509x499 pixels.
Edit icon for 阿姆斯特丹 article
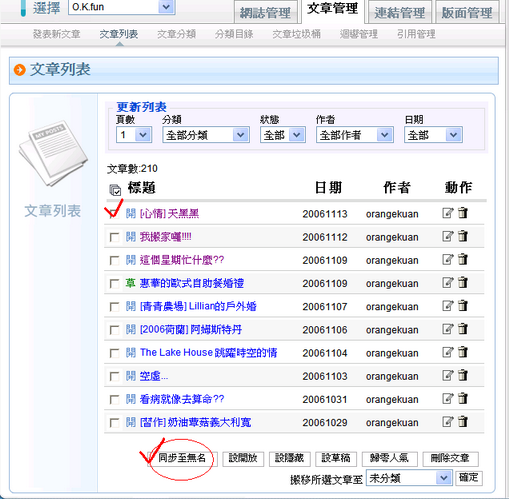point(448,329)
